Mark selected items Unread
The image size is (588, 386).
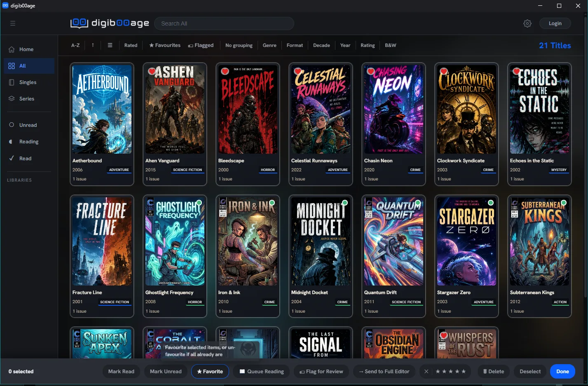[x=166, y=372]
